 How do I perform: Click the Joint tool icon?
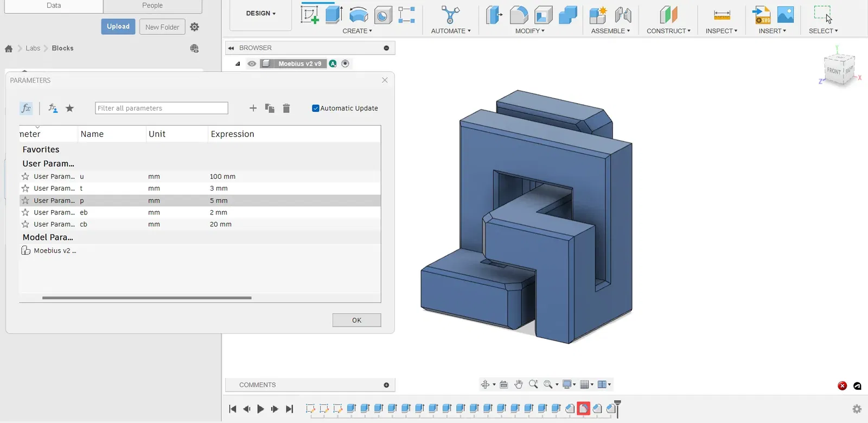click(x=623, y=15)
